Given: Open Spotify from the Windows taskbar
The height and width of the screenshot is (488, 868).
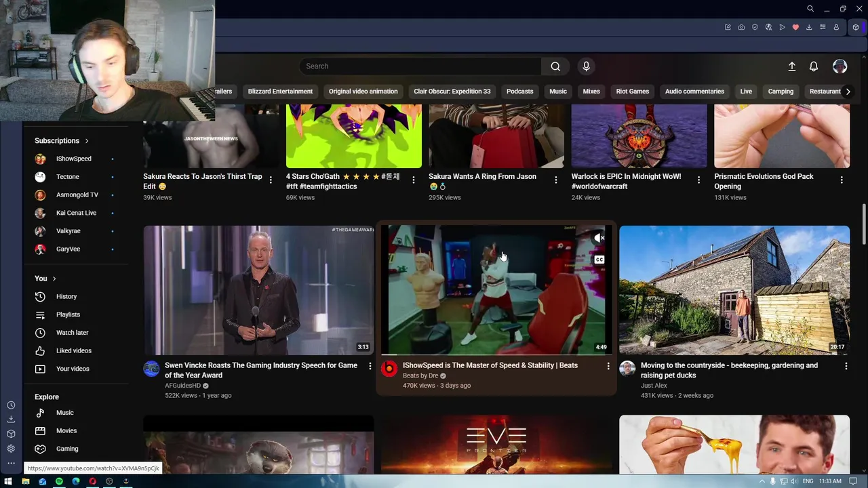Looking at the screenshot, I should pos(59,481).
